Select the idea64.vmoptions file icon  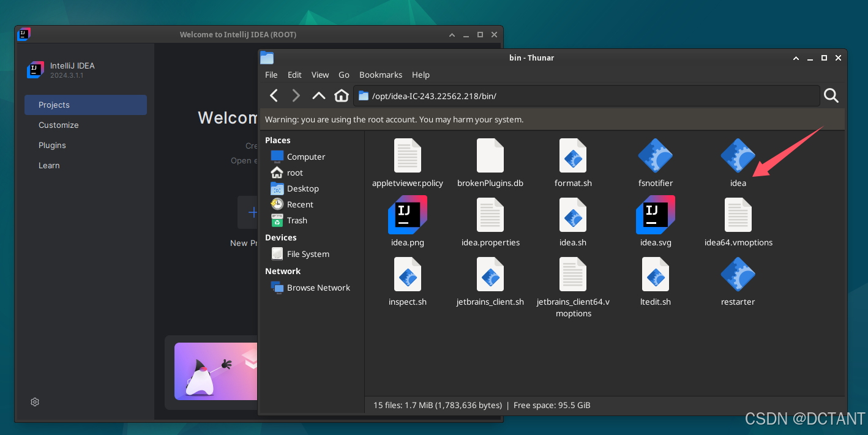coord(738,215)
